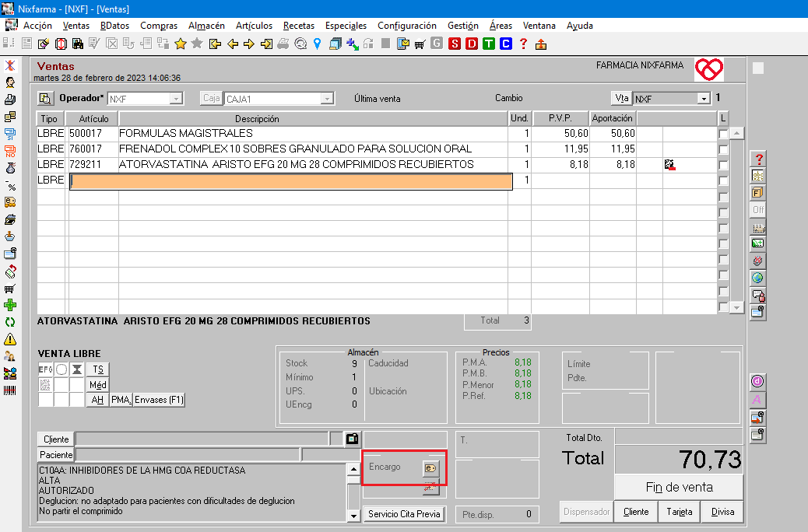Open the Operador dropdown

point(176,98)
